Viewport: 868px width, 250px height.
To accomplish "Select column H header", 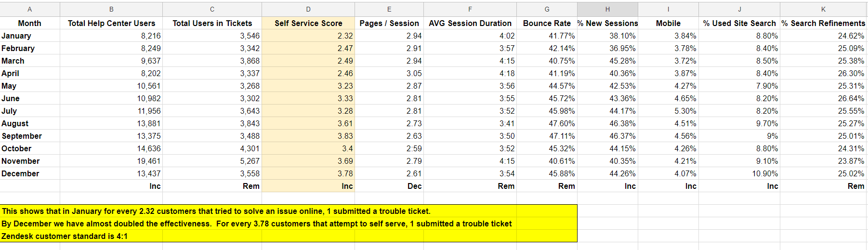I will pyautogui.click(x=607, y=9).
